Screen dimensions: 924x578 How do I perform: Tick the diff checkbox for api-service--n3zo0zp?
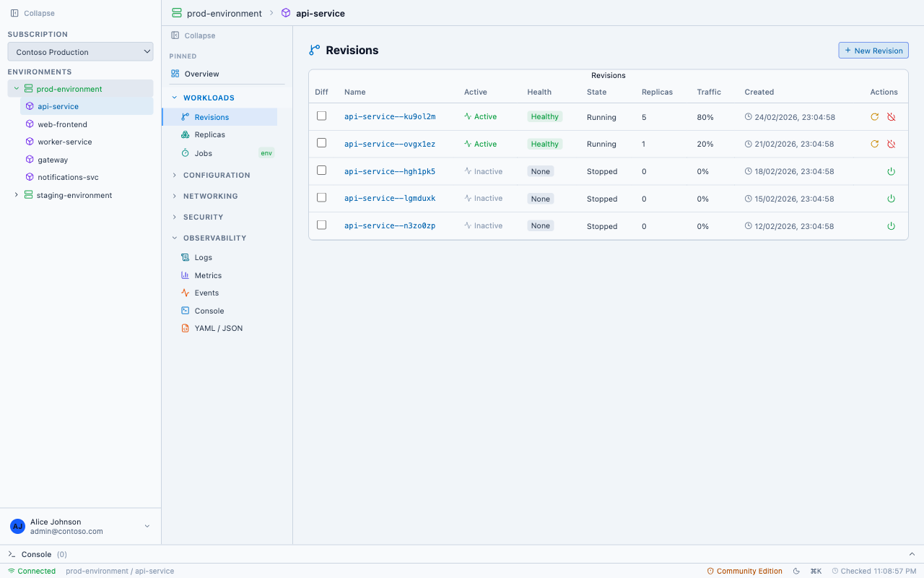(321, 225)
